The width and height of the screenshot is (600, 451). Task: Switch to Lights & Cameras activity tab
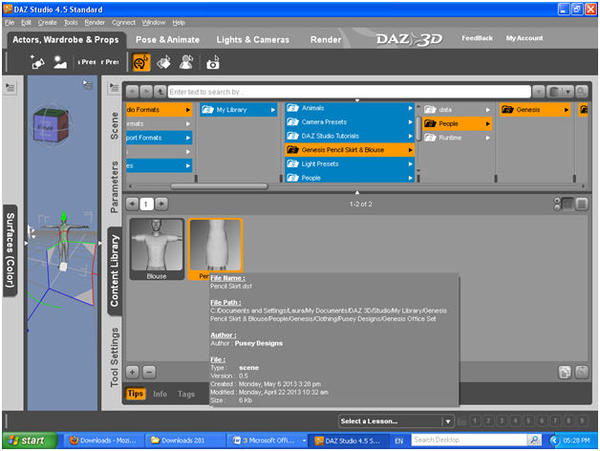point(253,40)
